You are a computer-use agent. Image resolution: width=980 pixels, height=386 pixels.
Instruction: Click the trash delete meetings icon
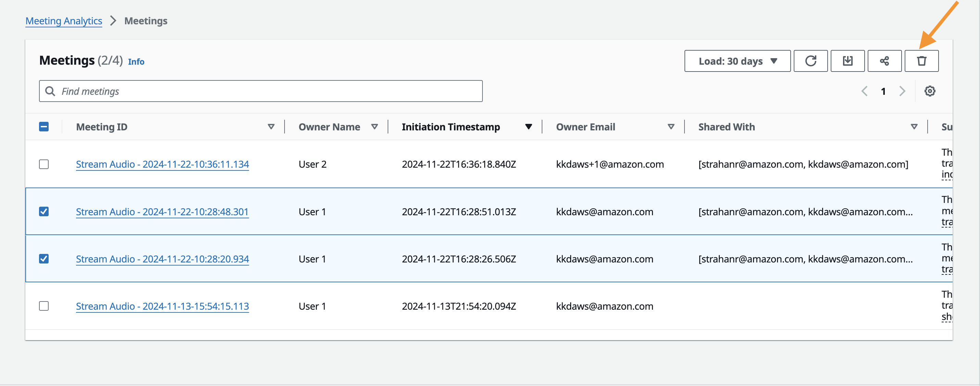coord(921,61)
